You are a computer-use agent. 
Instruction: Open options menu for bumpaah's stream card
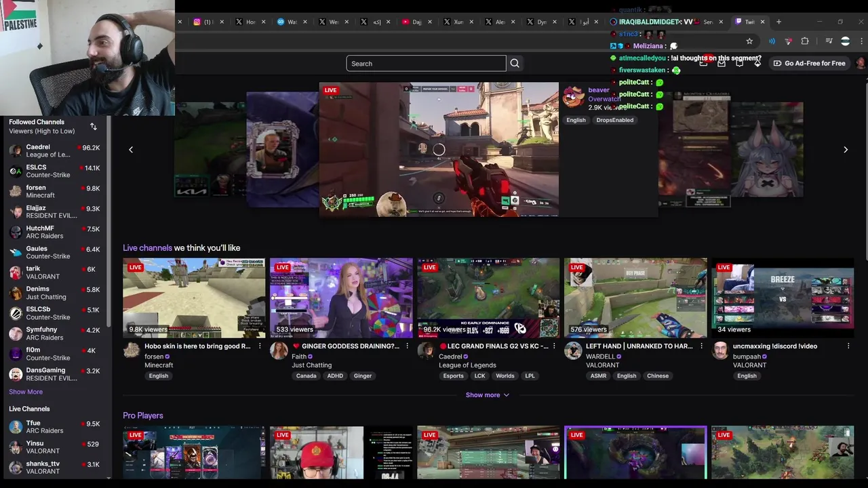[x=848, y=346]
